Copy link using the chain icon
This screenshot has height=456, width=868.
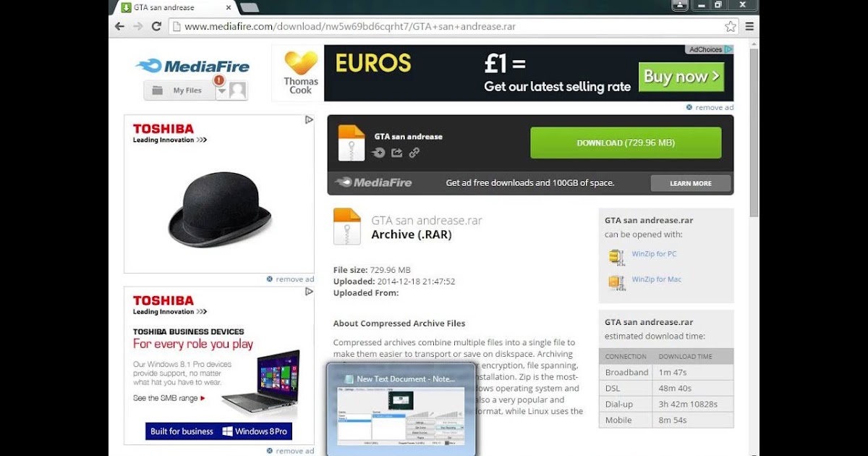[414, 153]
